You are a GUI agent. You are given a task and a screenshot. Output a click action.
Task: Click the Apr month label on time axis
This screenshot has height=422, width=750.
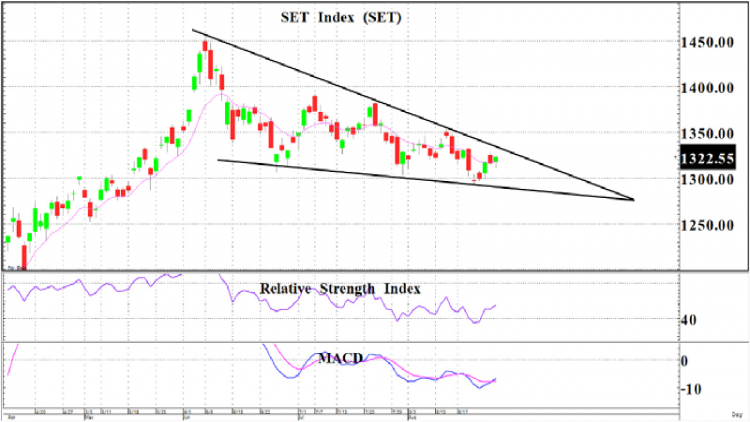pos(12,418)
